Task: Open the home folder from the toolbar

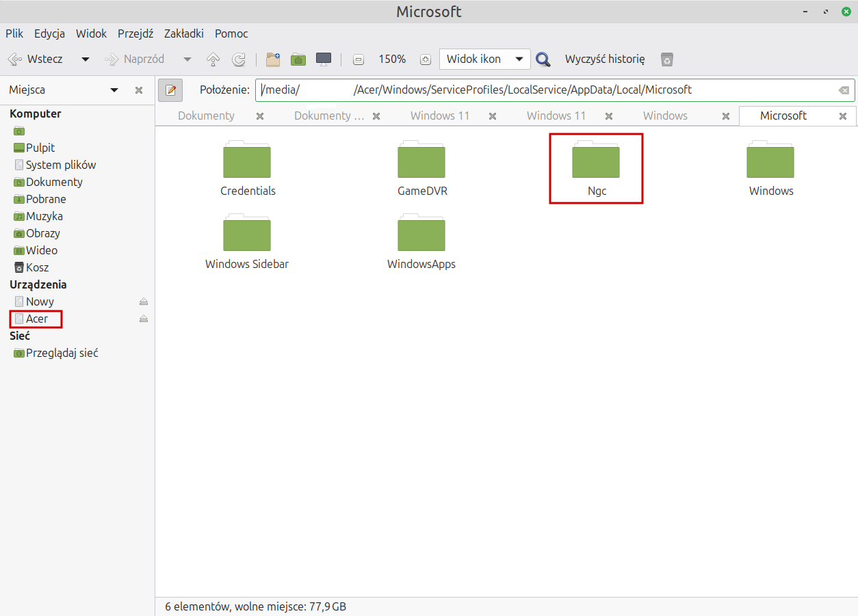Action: (x=298, y=59)
